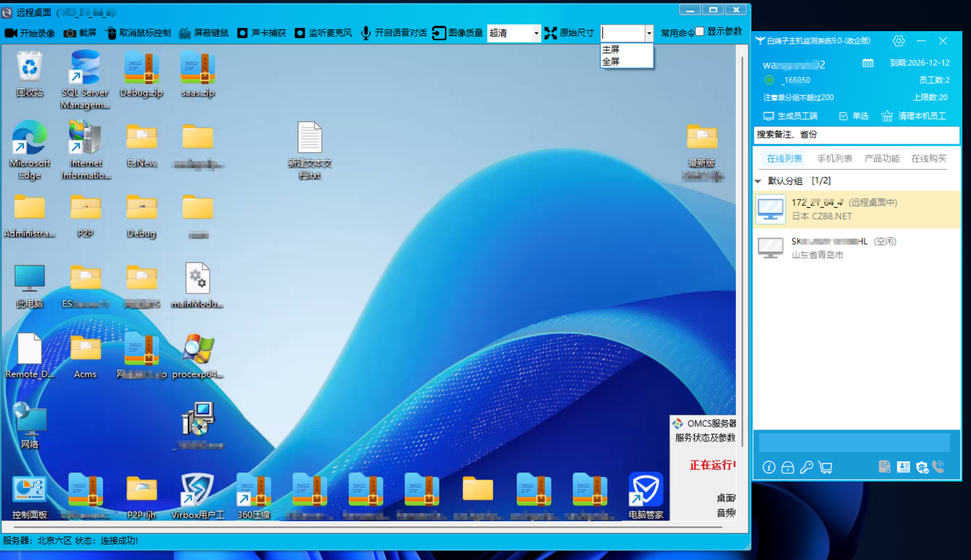This screenshot has height=560, width=971.
Task: Click the key icon in bottom bar
Action: [806, 467]
